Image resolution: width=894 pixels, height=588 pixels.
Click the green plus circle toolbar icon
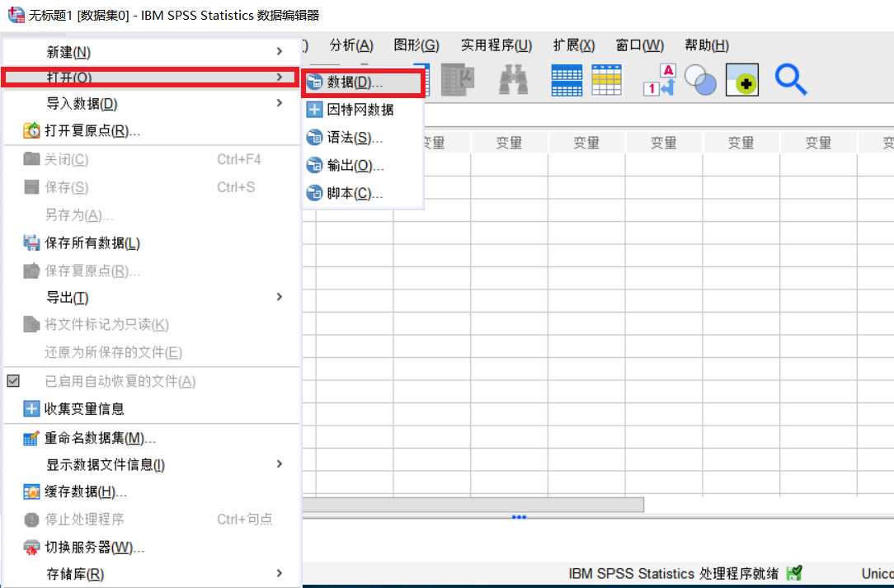click(x=741, y=80)
